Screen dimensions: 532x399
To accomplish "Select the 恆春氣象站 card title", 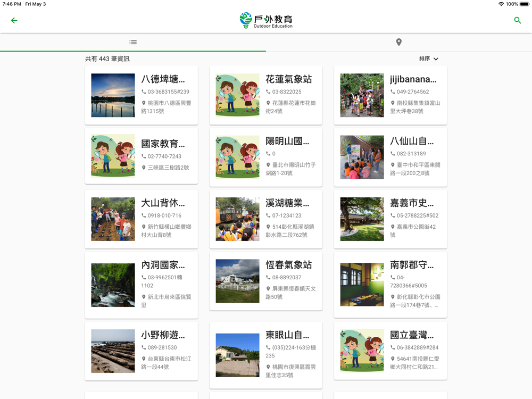I will (x=289, y=264).
